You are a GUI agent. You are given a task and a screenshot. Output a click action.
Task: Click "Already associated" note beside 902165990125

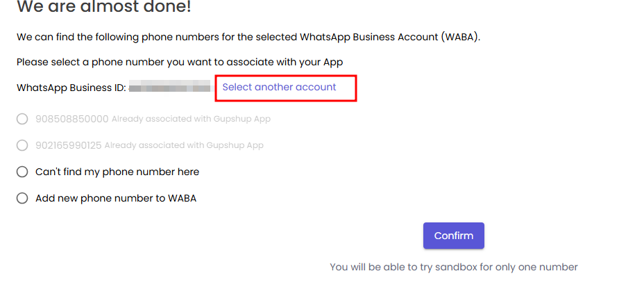tap(184, 145)
